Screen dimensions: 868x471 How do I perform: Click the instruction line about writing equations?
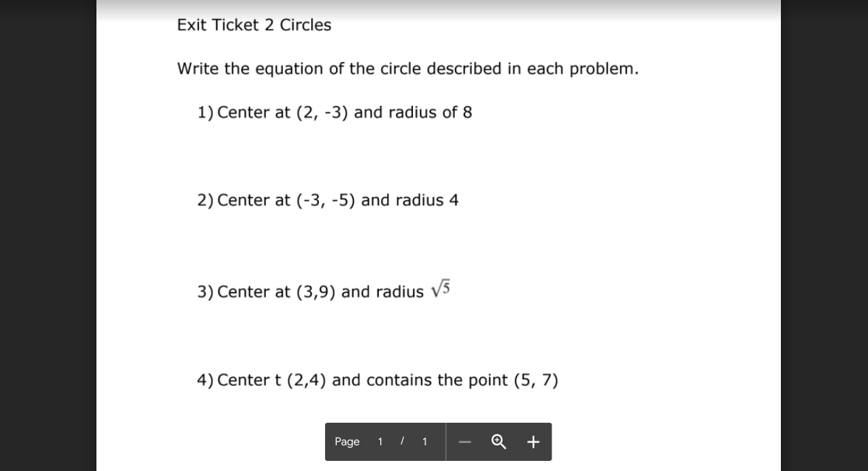coord(408,69)
